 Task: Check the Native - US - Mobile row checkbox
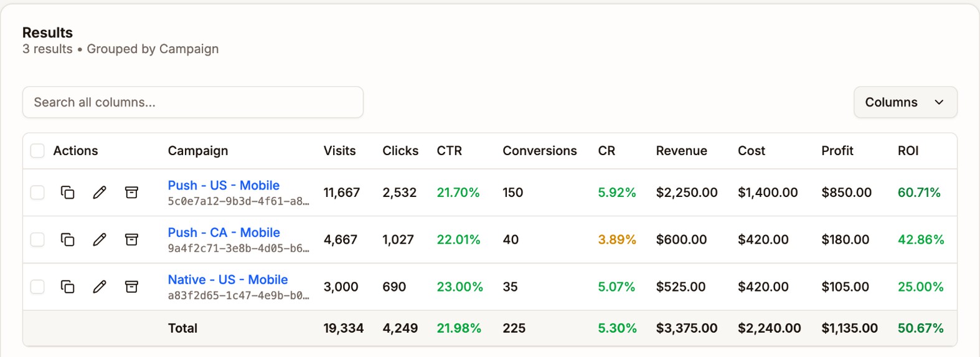[37, 287]
